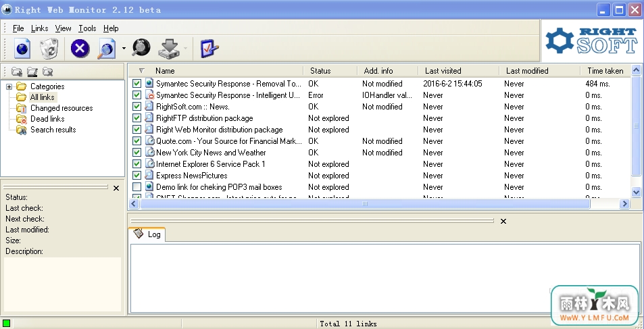Toggle RightFTP distribution package checkbox
644x329 pixels.
tap(137, 118)
